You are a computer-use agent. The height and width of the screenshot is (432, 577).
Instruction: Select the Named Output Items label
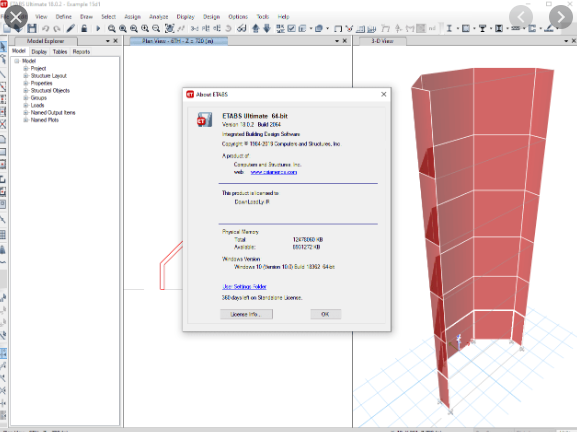[53, 113]
